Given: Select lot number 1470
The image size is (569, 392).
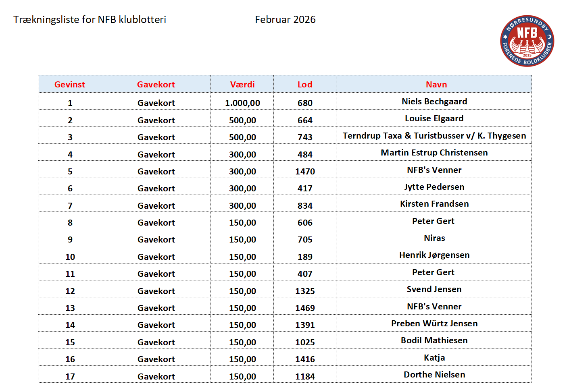Looking at the screenshot, I should [304, 172].
